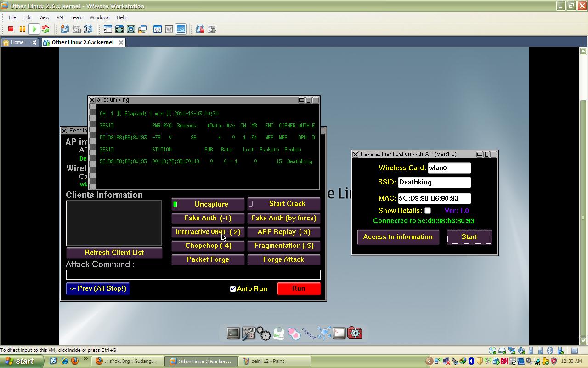Power on the VM with the green play icon
Image resolution: width=588 pixels, height=368 pixels.
[x=34, y=29]
